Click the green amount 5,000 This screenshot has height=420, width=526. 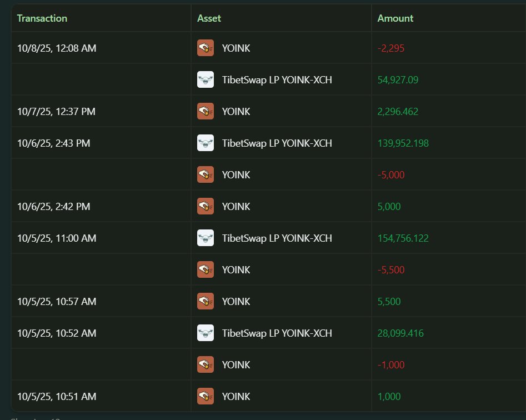(389, 206)
